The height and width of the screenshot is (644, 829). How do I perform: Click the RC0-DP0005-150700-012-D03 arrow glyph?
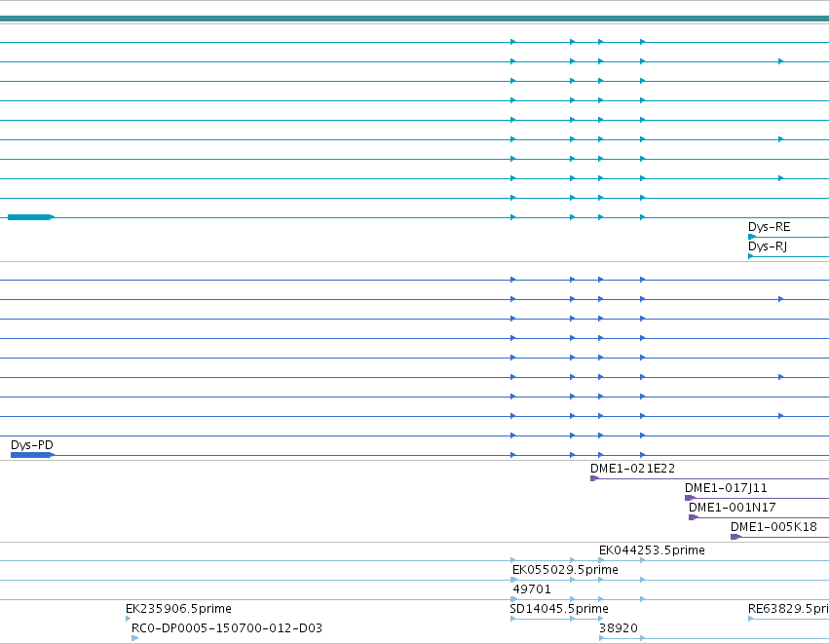(x=135, y=638)
